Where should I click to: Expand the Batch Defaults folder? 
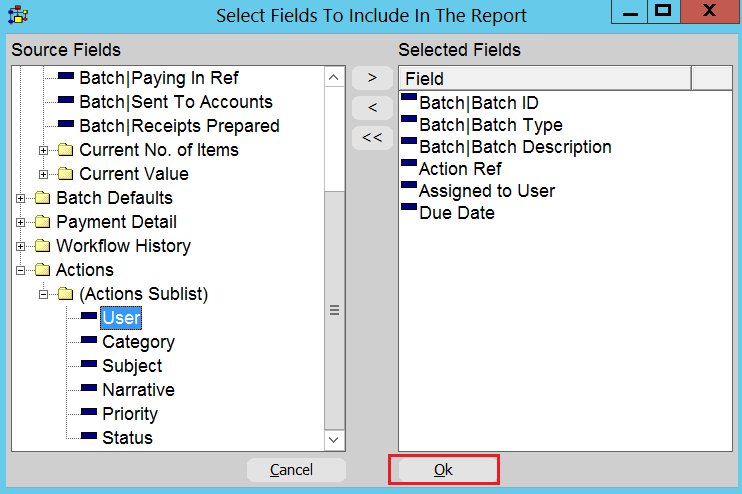coord(20,198)
